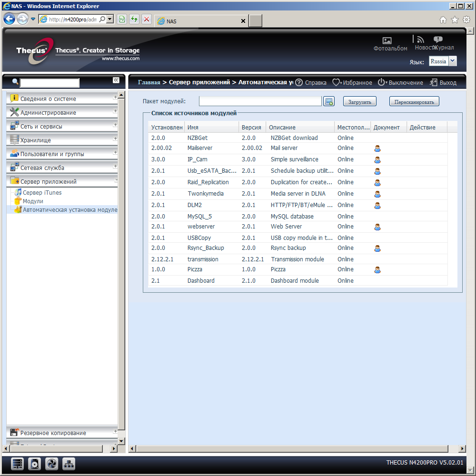Image resolution: width=476 pixels, height=476 pixels.
Task: Click the Пакет модулей input field
Action: click(260, 101)
